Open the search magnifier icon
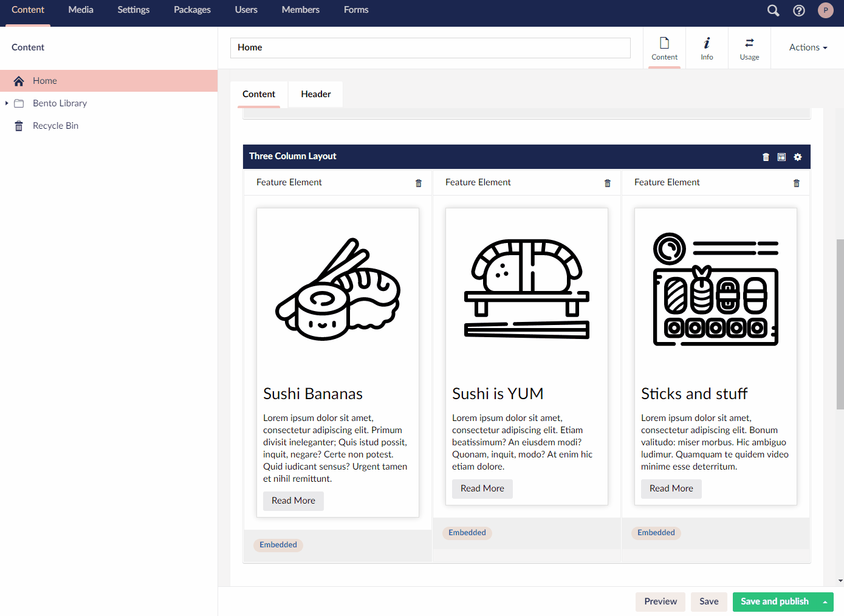The height and width of the screenshot is (616, 844). 773,10
